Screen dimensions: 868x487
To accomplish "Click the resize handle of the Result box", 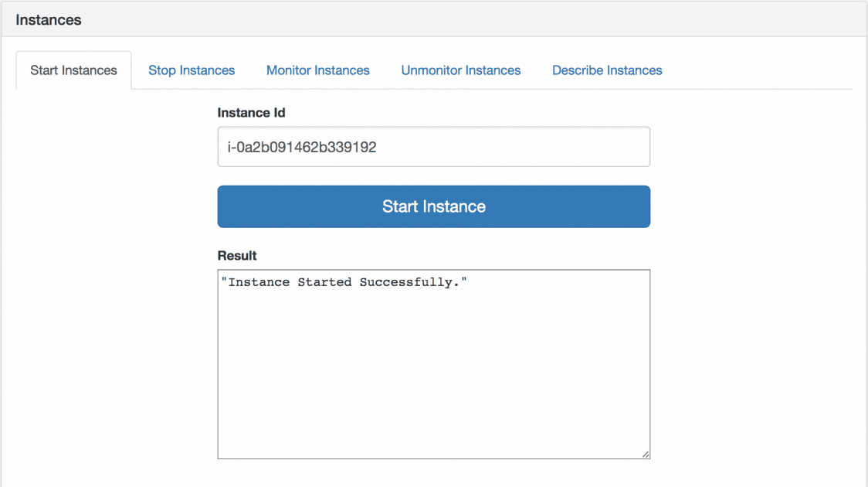I will [x=645, y=454].
